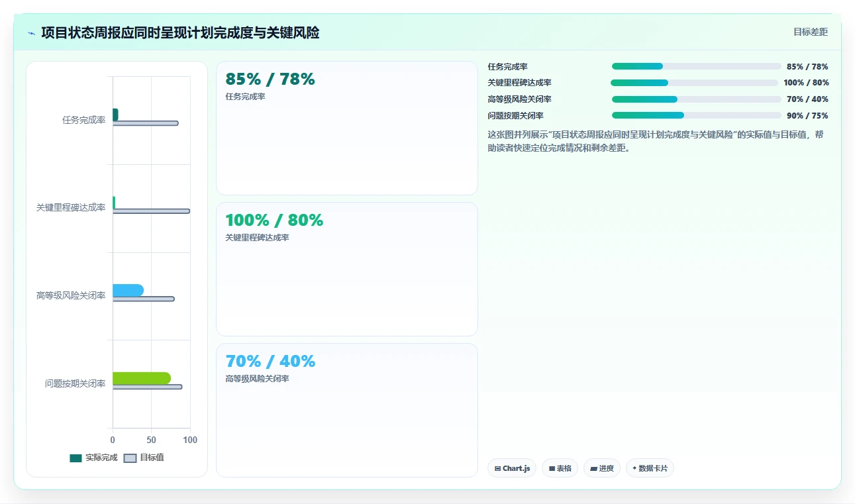Select the lime green actual bar for 问题按期关闭率
The width and height of the screenshot is (855, 504).
(142, 378)
